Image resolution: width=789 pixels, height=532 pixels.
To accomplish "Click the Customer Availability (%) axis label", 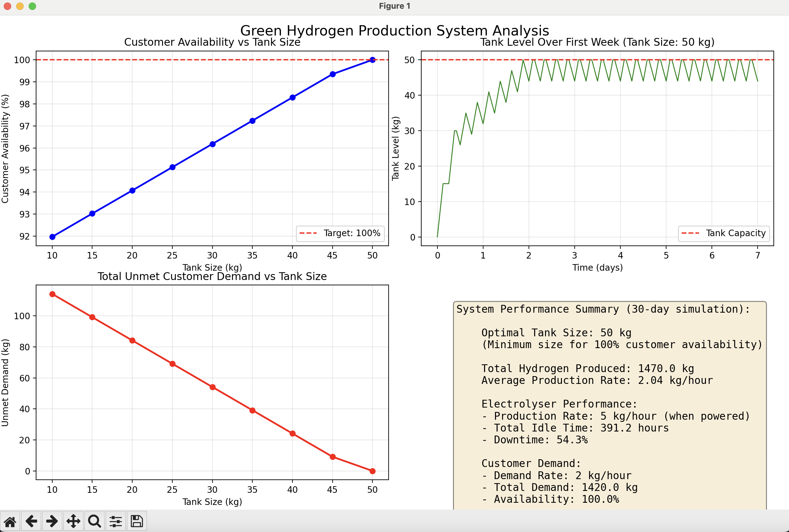I will pyautogui.click(x=5, y=149).
